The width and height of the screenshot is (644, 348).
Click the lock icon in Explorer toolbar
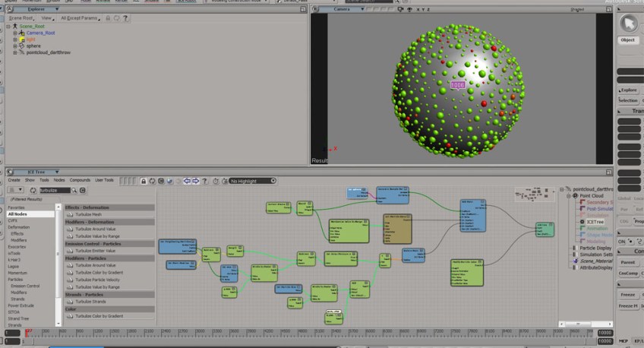[107, 17]
